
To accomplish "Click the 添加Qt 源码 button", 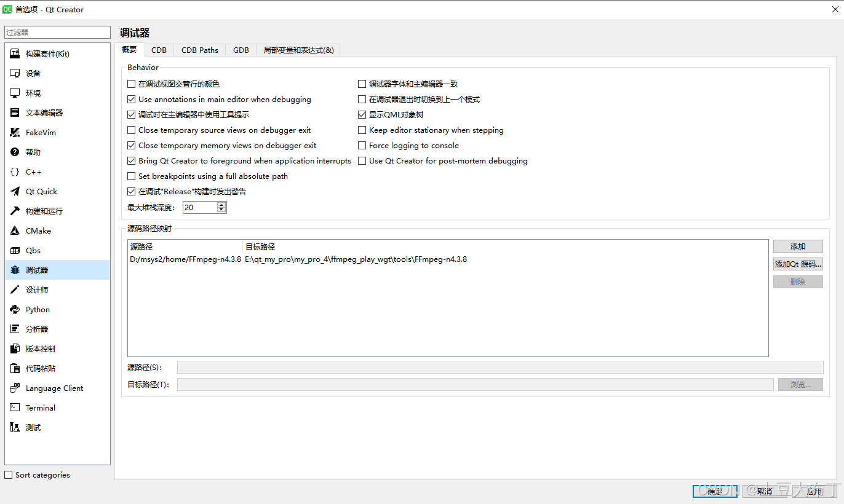I will [x=797, y=264].
